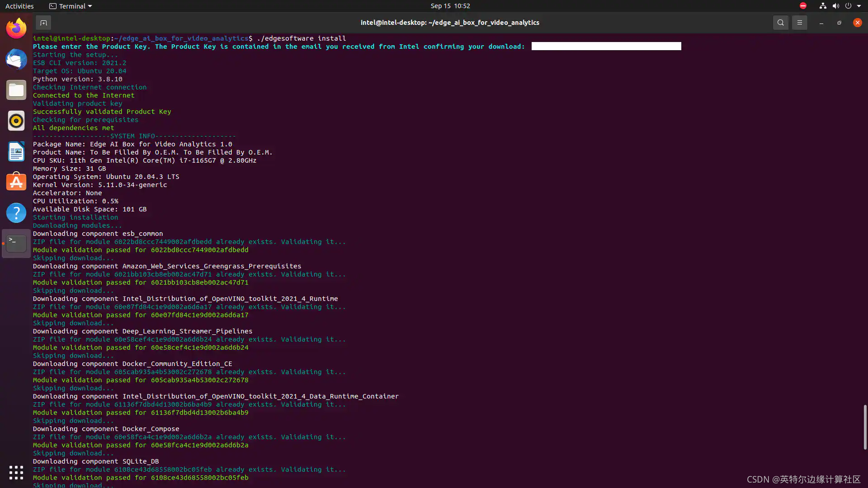The height and width of the screenshot is (488, 868).
Task: Click the 'ESB CLI version: 2021.2' line
Action: click(x=80, y=63)
